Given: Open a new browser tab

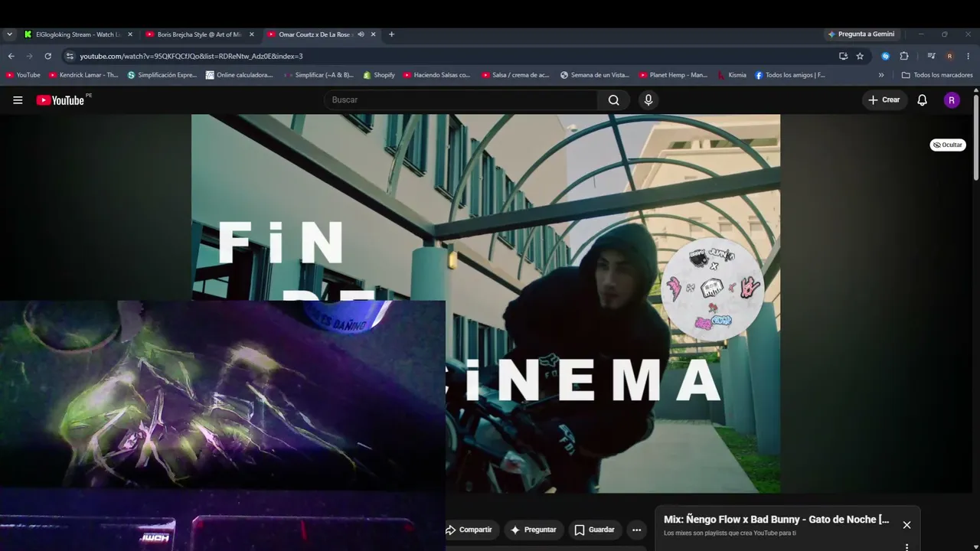Looking at the screenshot, I should click(x=391, y=34).
